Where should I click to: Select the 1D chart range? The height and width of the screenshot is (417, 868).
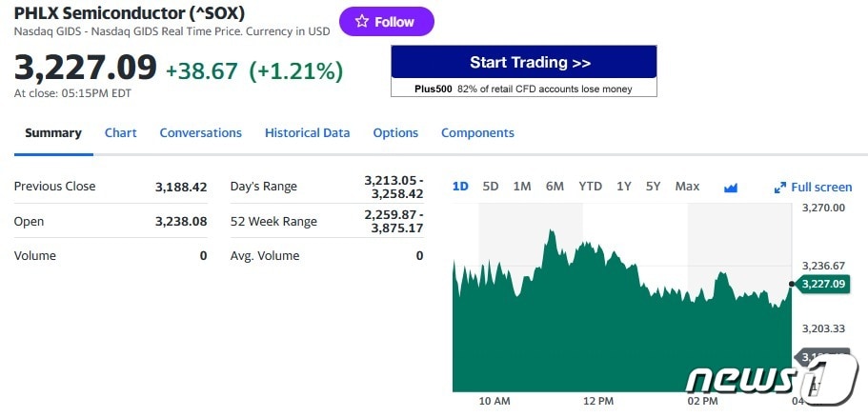click(460, 187)
